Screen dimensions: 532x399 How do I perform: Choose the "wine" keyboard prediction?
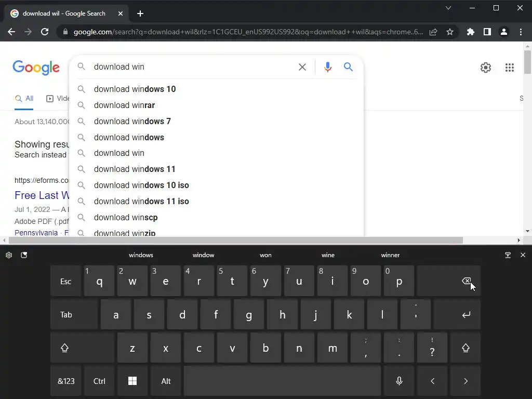pyautogui.click(x=328, y=255)
